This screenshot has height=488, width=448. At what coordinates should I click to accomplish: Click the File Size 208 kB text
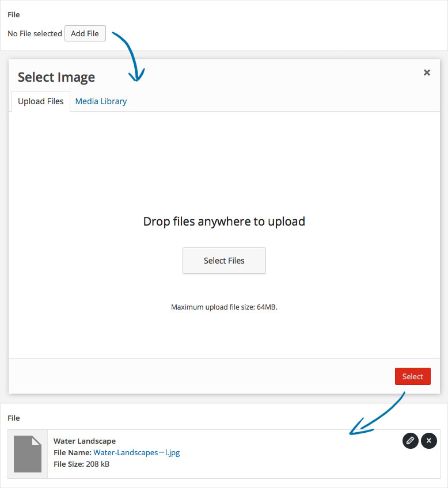click(81, 464)
